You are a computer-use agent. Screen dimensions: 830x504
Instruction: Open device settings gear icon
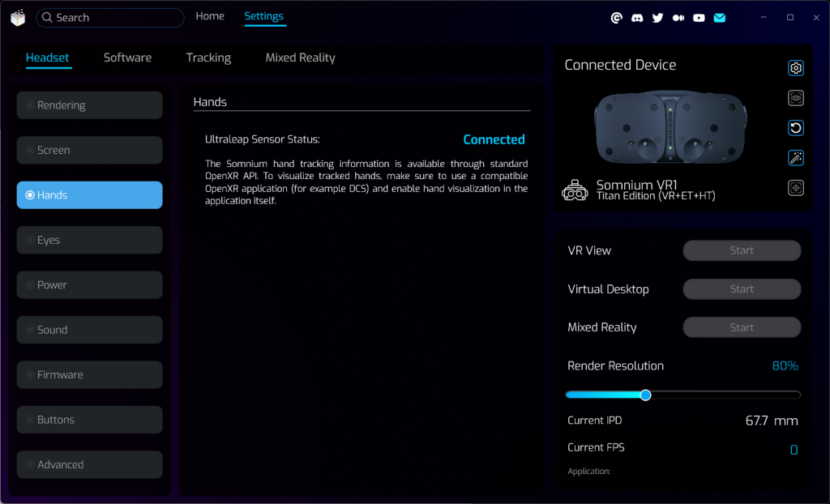796,68
